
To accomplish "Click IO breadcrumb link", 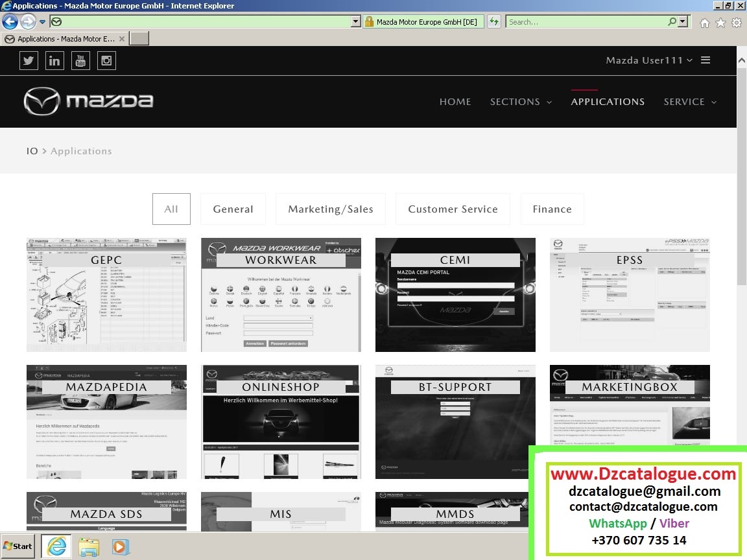I will 32,151.
